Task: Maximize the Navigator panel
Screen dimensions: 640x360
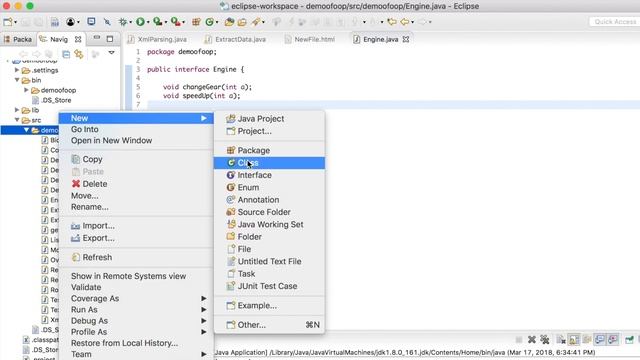Action: [x=110, y=39]
